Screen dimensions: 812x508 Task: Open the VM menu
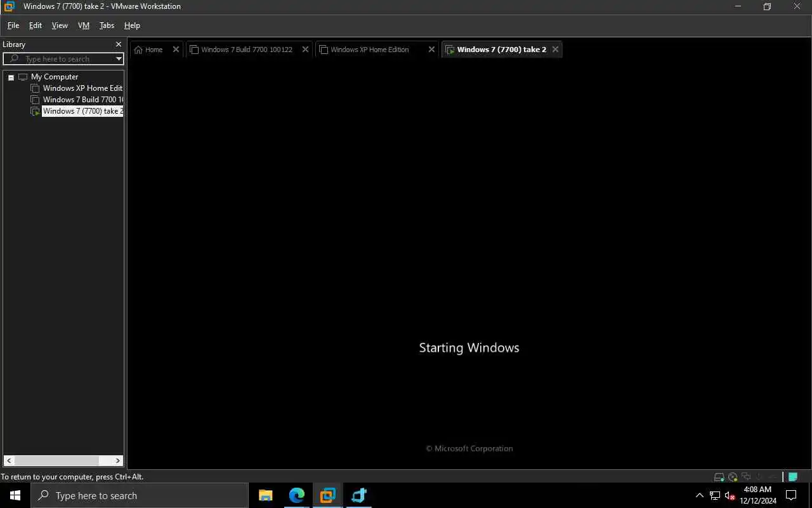click(84, 25)
